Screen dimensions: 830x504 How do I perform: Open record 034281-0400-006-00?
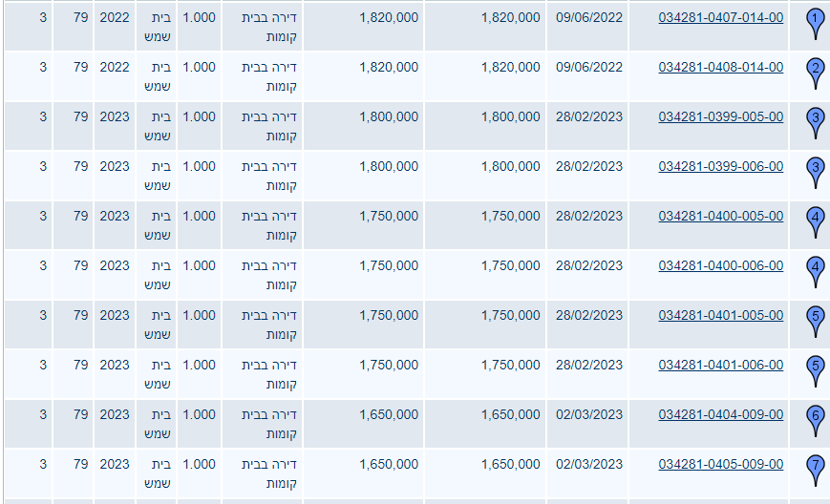(x=720, y=265)
